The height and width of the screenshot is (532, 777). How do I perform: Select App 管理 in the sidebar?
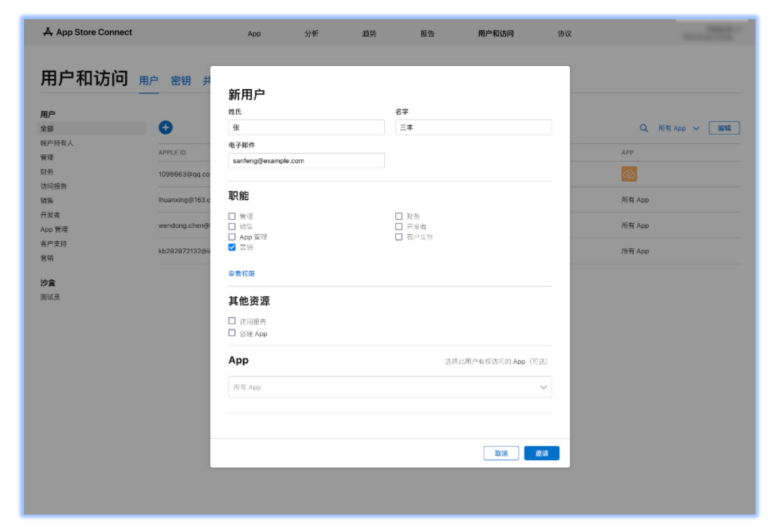[x=54, y=229]
